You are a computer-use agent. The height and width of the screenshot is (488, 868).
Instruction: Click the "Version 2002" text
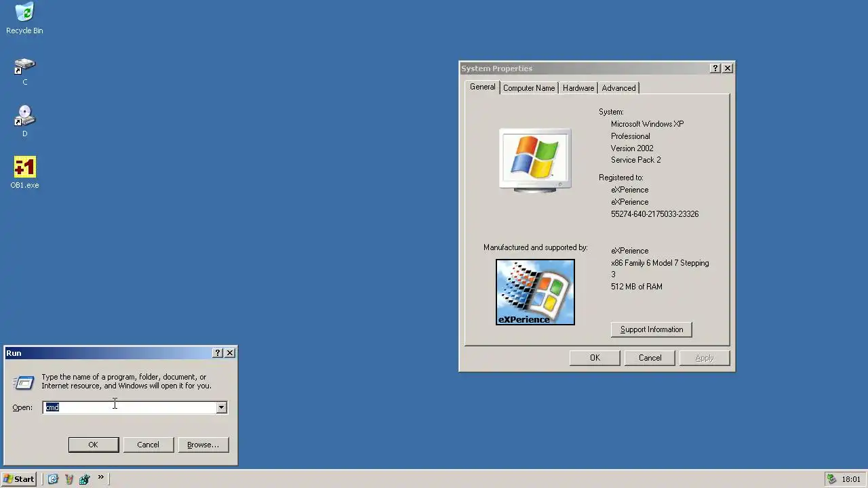click(632, 148)
